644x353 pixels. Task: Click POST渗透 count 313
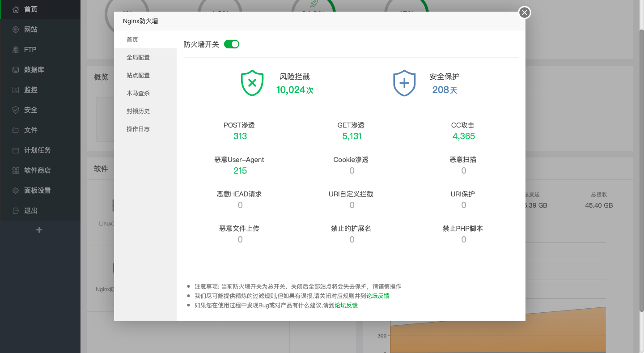(x=240, y=136)
